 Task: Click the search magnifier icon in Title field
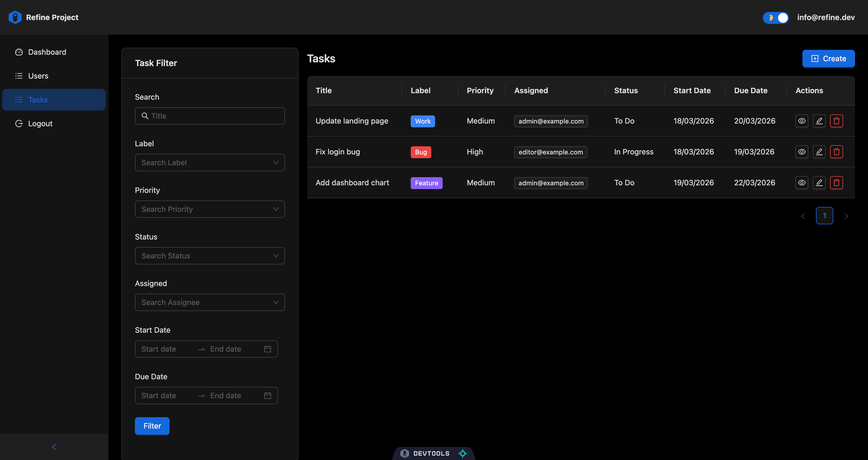pyautogui.click(x=145, y=116)
